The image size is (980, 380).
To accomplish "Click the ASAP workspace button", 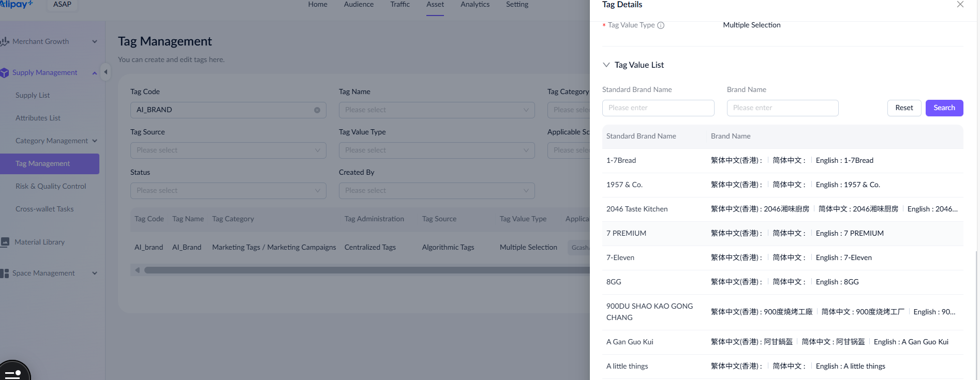I will pyautogui.click(x=62, y=5).
